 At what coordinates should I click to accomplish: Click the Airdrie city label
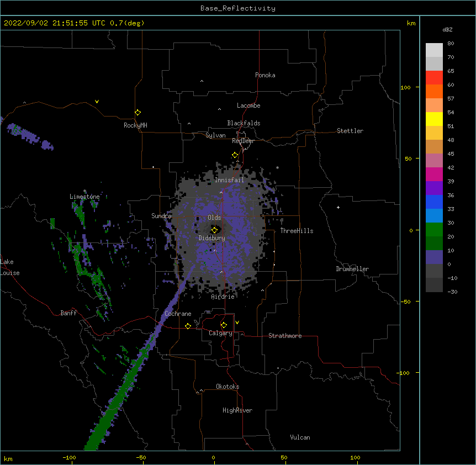[x=223, y=297]
